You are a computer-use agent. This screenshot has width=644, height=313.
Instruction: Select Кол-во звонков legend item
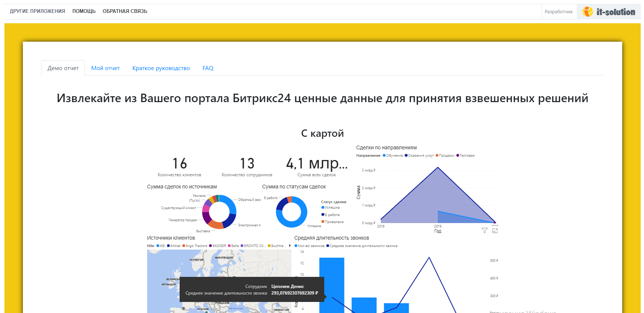311,246
